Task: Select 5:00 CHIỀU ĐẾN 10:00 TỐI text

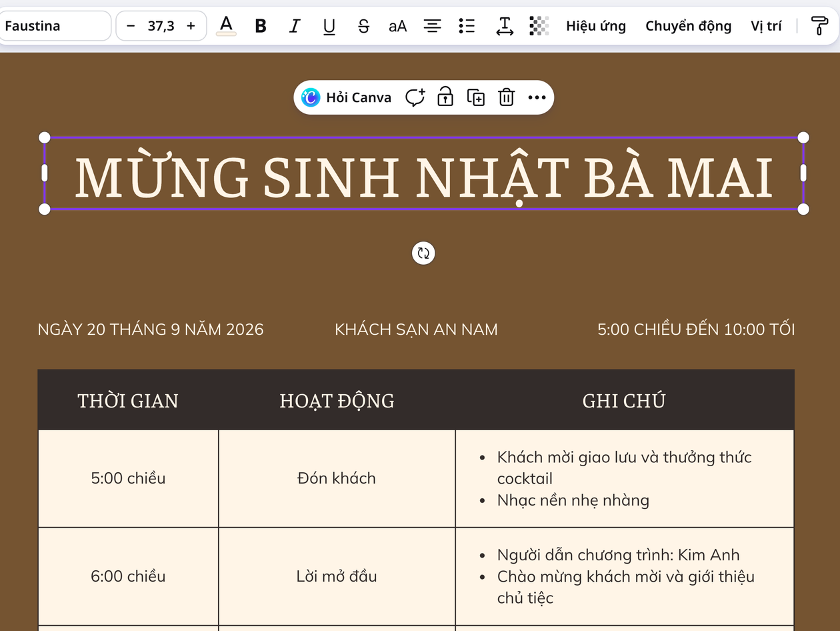Action: coord(696,330)
